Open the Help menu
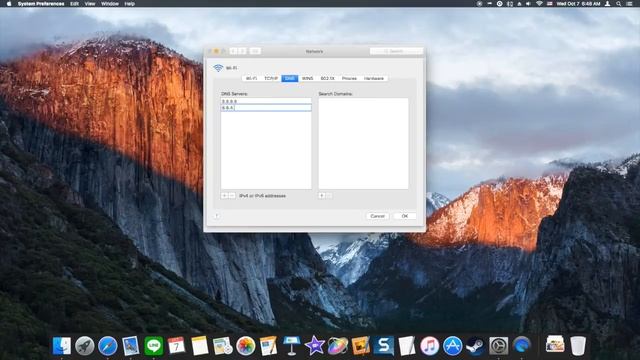Screen dimensions: 640x360 129,4
